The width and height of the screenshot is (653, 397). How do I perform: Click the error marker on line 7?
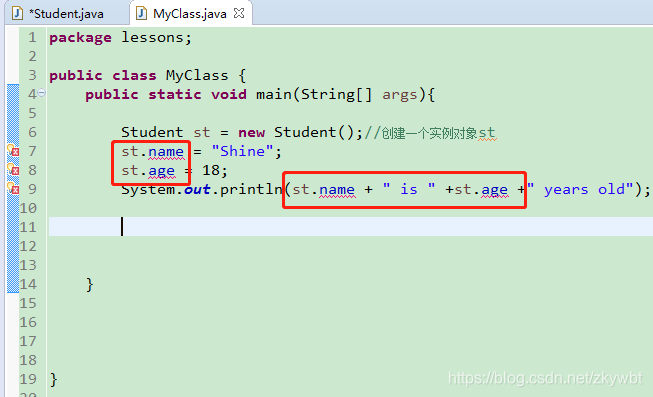point(13,151)
